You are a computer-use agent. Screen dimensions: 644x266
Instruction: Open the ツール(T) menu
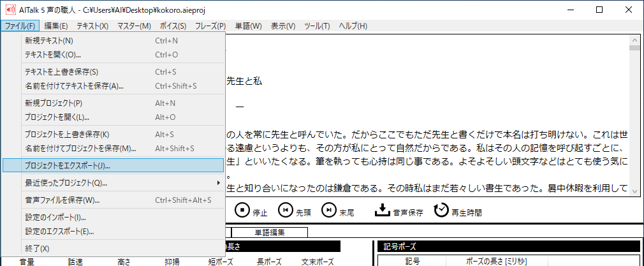tap(317, 26)
